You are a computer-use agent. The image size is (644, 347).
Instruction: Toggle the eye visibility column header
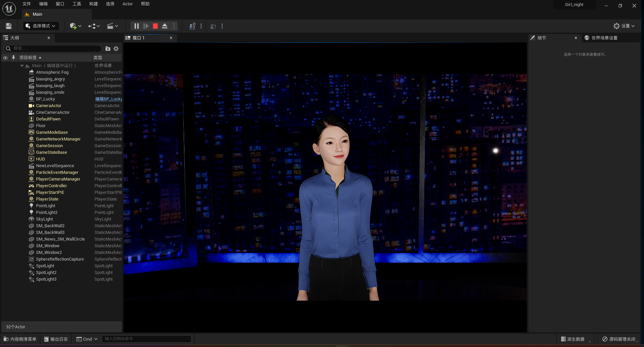click(x=5, y=58)
